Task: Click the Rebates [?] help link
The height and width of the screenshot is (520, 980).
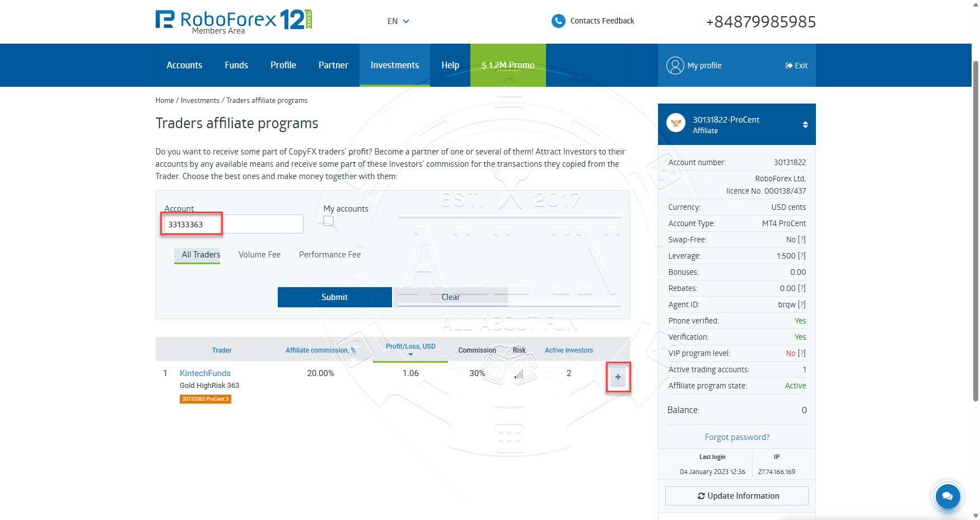Action: pyautogui.click(x=802, y=288)
